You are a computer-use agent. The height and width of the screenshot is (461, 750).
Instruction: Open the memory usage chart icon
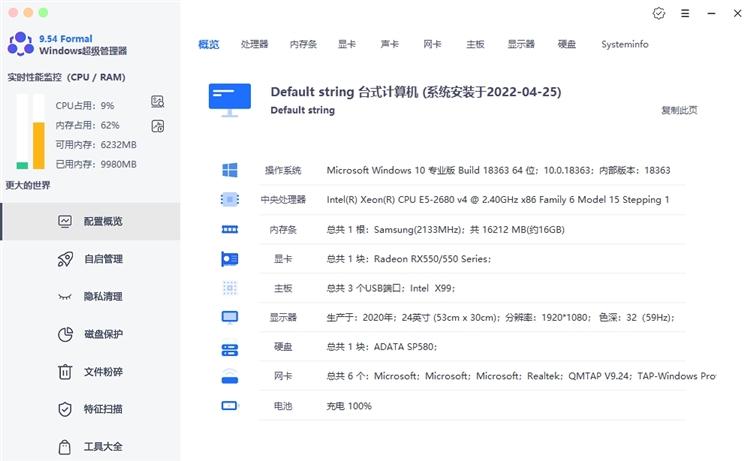click(x=157, y=126)
